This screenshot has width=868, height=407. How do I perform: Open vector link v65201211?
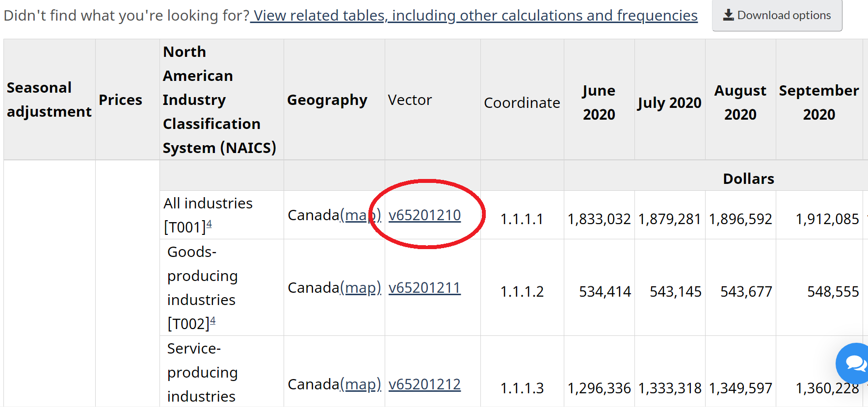click(424, 288)
